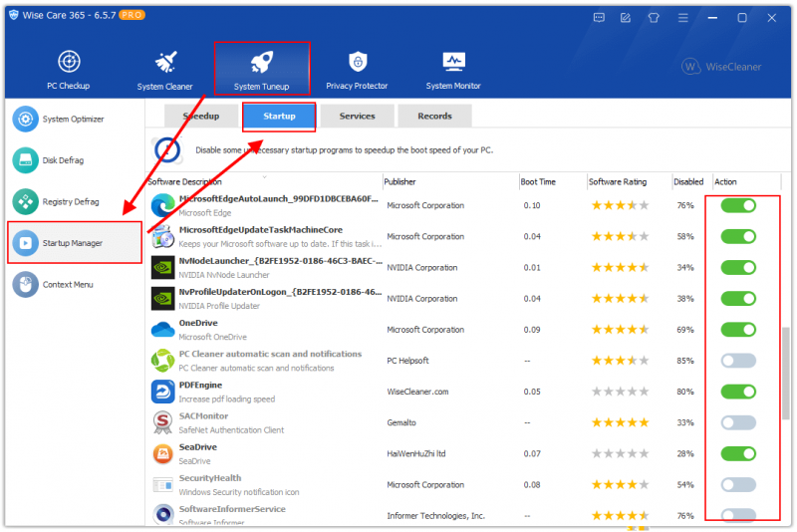Rate PDFEngine using its empty stars
The image size is (797, 532).
tap(620, 392)
